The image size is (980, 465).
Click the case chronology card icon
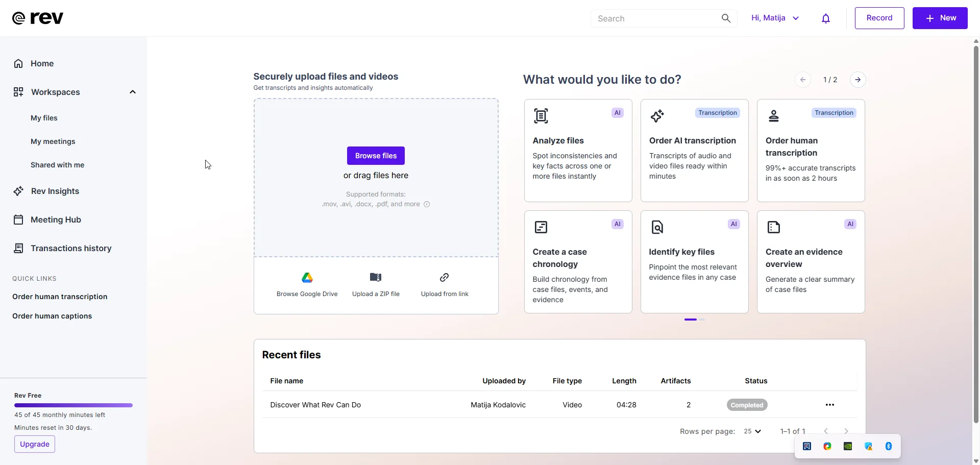pyautogui.click(x=541, y=227)
